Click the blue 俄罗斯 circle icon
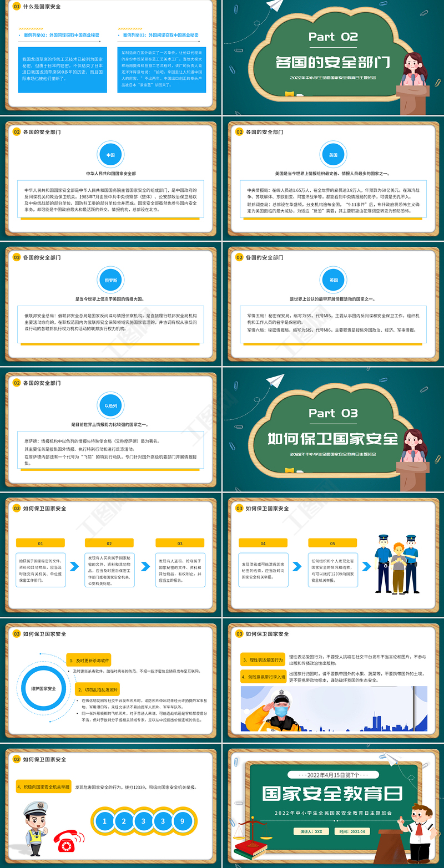The width and height of the screenshot is (444, 868). pos(110,281)
